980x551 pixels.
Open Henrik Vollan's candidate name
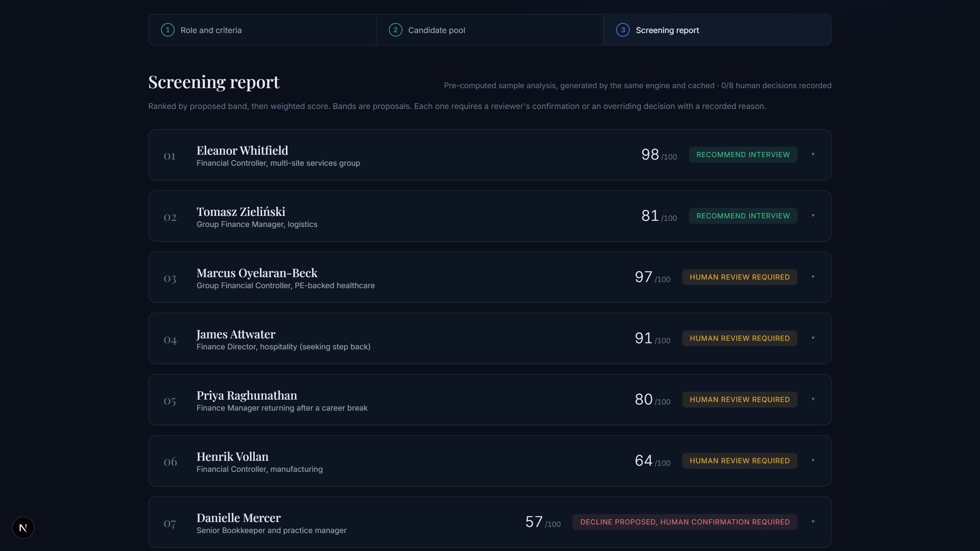tap(232, 456)
